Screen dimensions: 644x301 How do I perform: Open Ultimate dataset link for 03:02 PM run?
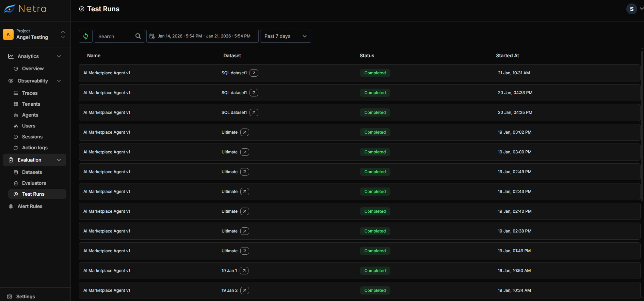point(245,132)
